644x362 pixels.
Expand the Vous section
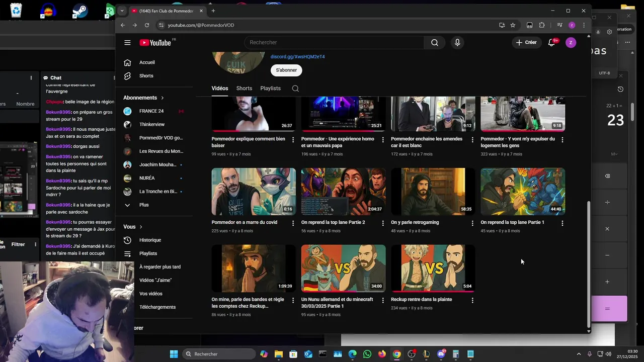(x=133, y=227)
